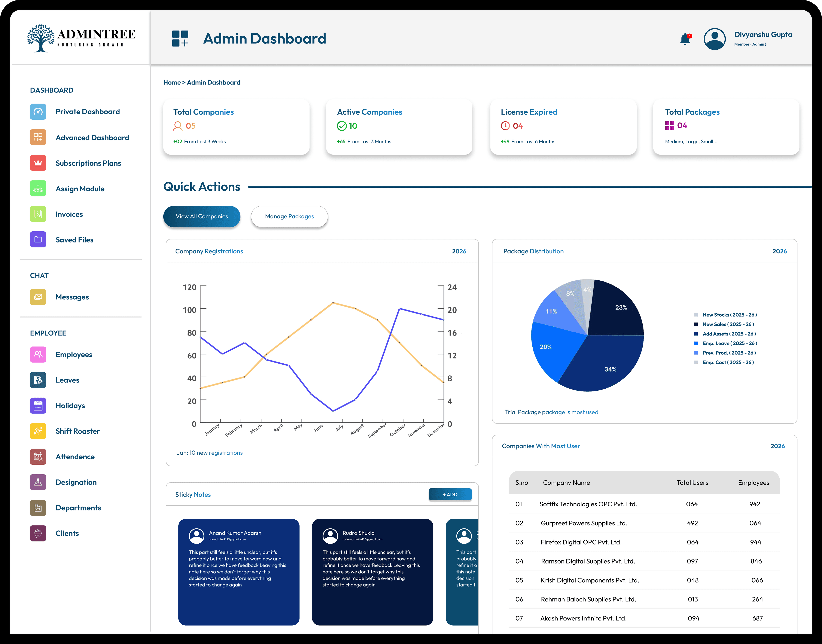Click the Employees pink people icon

(38, 354)
